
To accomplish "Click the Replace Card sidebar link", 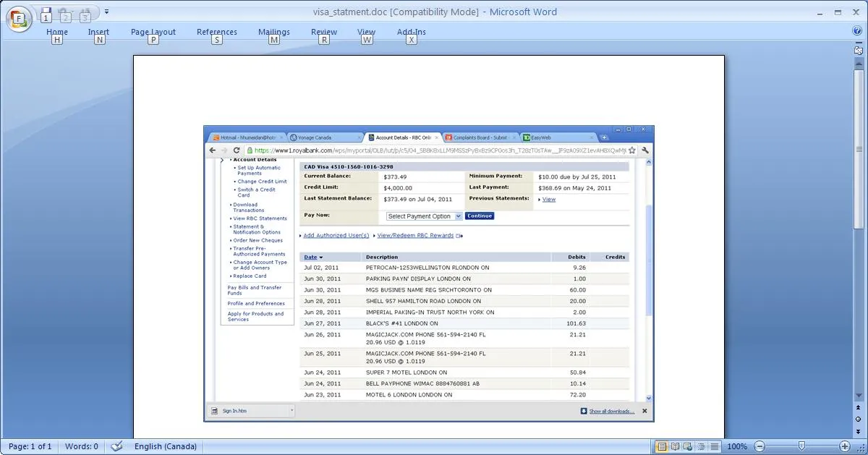I will [250, 276].
